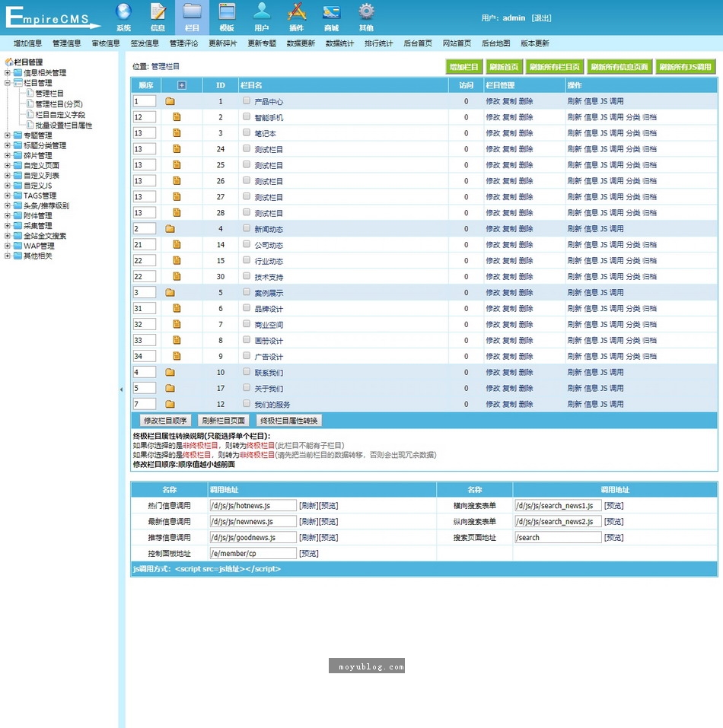Viewport: 723px width, 728px height.
Task: Expand the 自定义页面 tree node
Action: [8, 165]
